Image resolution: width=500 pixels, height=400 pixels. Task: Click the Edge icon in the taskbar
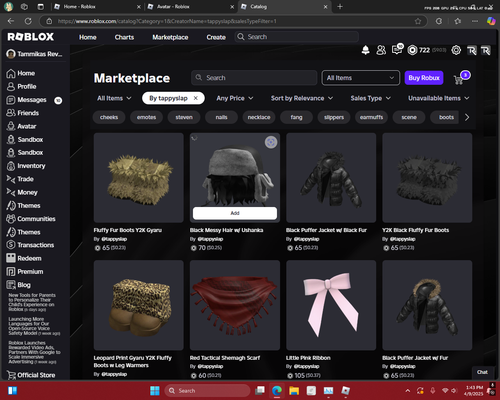pyautogui.click(x=277, y=391)
